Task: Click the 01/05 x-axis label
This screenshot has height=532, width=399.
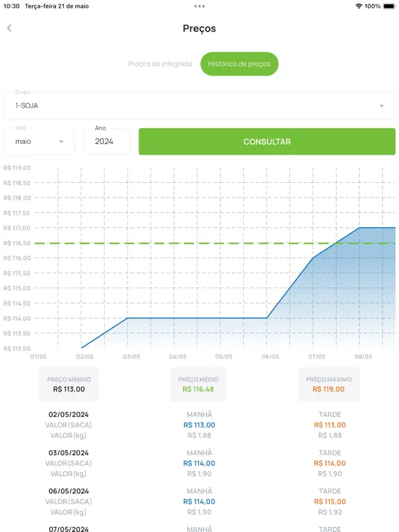Action: [38, 357]
